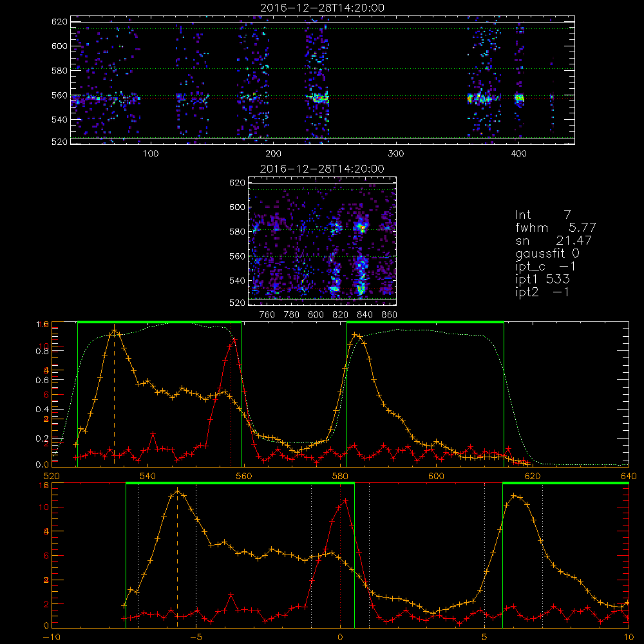Click orange dashed peak marker in bottom plot
This screenshot has height=644, width=644.
178,558
